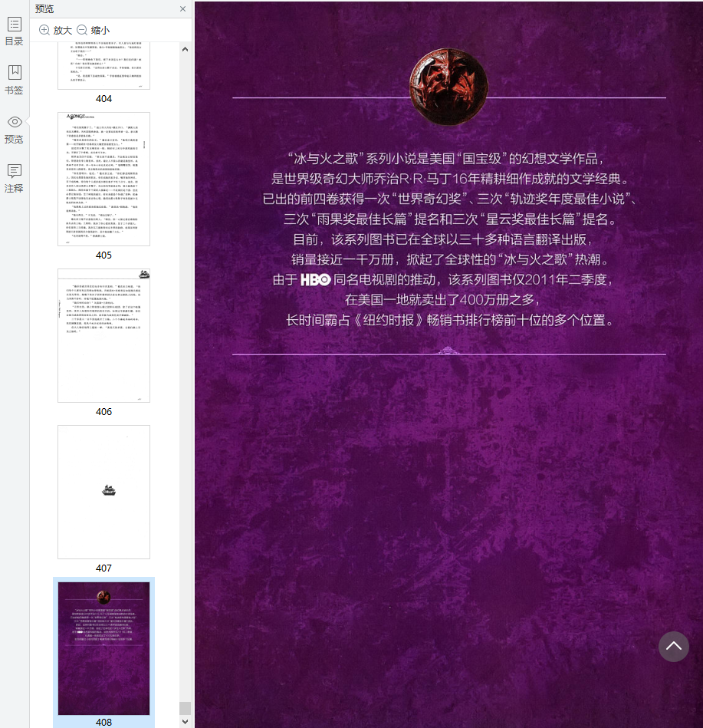Open the 注释 annotations panel
Viewport: 703px width, 728px height.
tap(14, 179)
